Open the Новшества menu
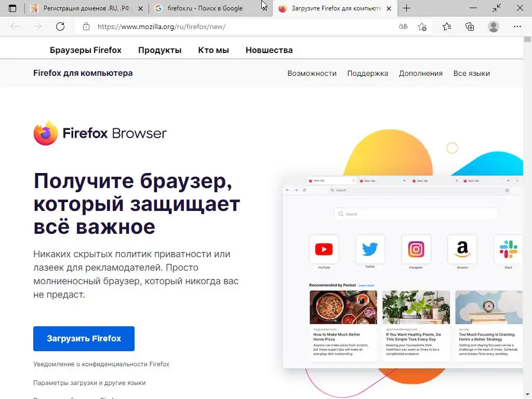Viewport: 532px width, 399px height. [269, 50]
